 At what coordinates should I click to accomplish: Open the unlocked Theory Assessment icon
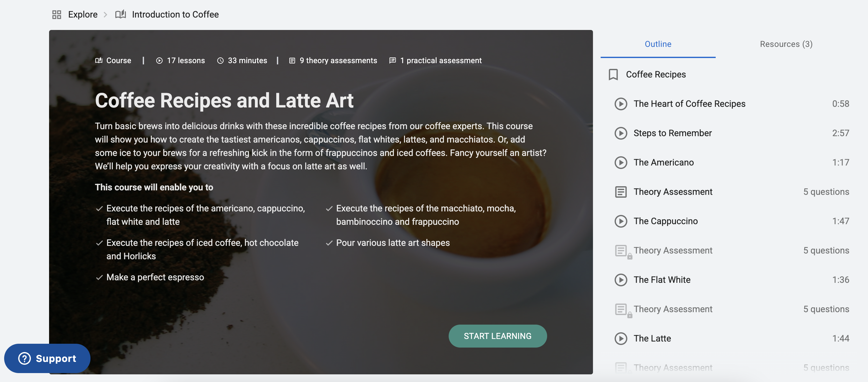(x=621, y=192)
